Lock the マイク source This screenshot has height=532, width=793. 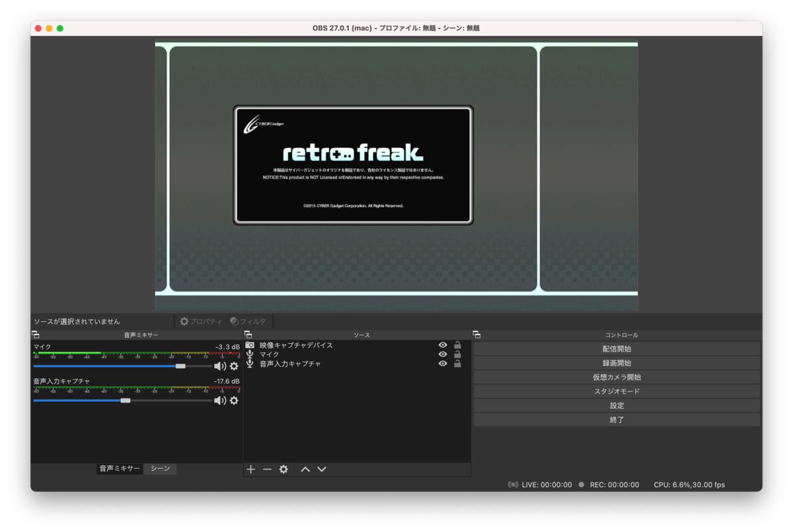[x=457, y=354]
